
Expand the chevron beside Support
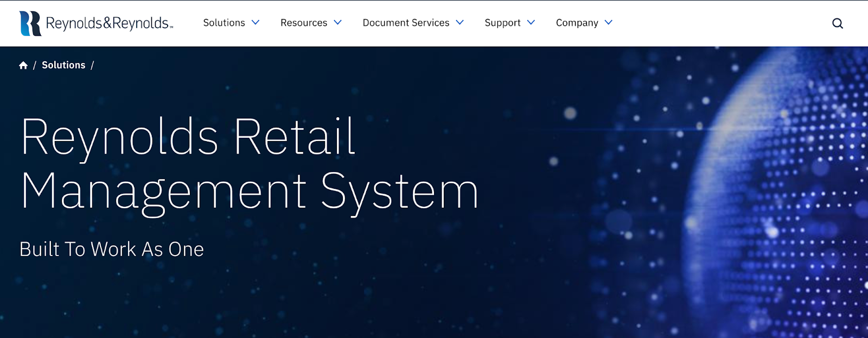coord(531,23)
